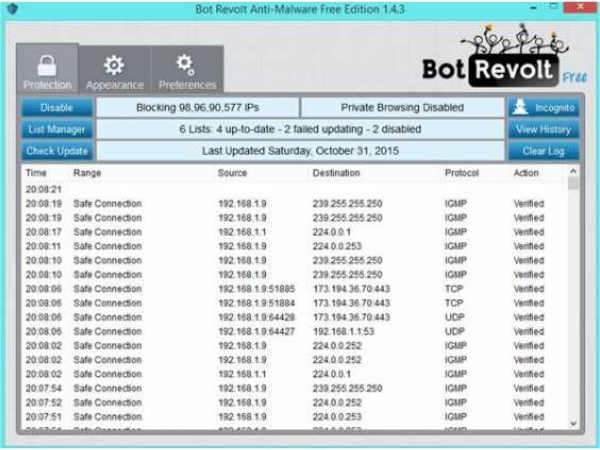Screen dimensions: 600x450
Task: Close the Bot Revolt window
Action: point(581,7)
